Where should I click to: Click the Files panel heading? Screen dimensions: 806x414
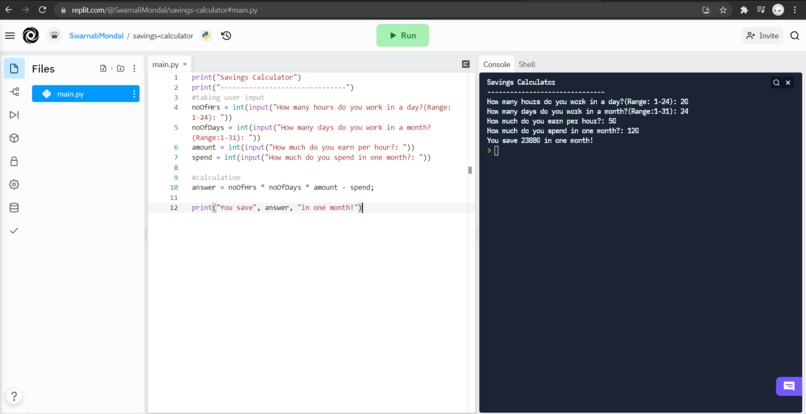click(x=43, y=69)
